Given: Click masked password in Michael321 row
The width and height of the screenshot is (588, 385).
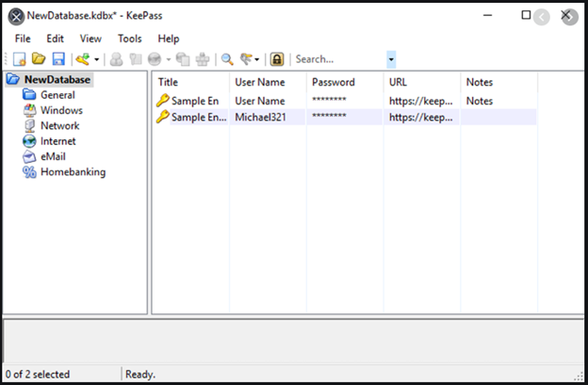Looking at the screenshot, I should pyautogui.click(x=329, y=116).
